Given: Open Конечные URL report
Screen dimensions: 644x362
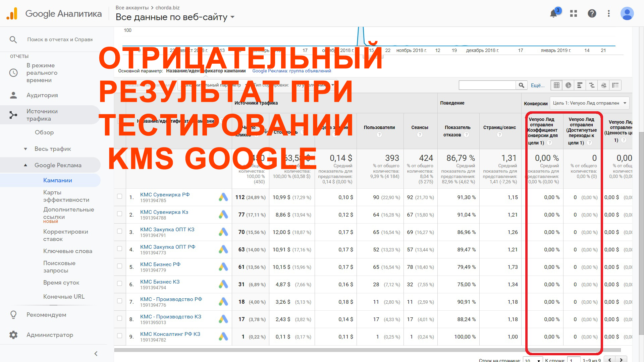Looking at the screenshot, I should tap(64, 297).
